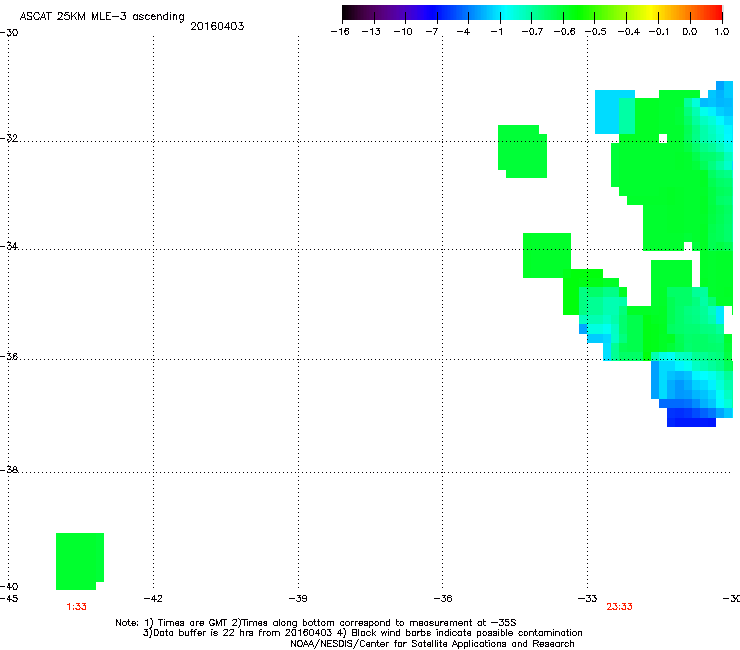Image resolution: width=740 pixels, height=650 pixels.
Task: Click the latitude axis label -32
Action: [x=9, y=138]
